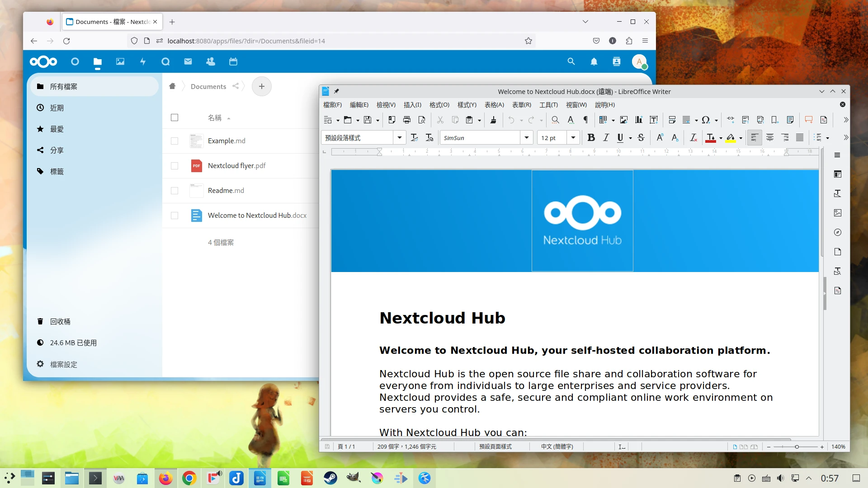
Task: Open the font size dropdown arrow
Action: [x=573, y=138]
